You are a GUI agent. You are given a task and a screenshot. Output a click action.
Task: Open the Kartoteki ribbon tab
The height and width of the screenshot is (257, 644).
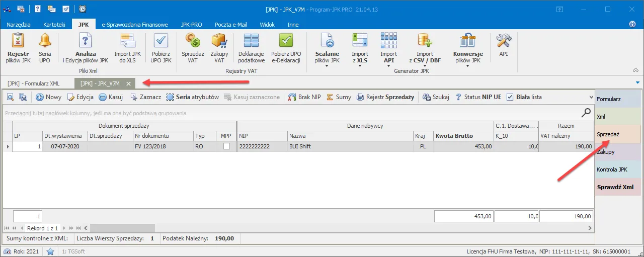pos(54,24)
